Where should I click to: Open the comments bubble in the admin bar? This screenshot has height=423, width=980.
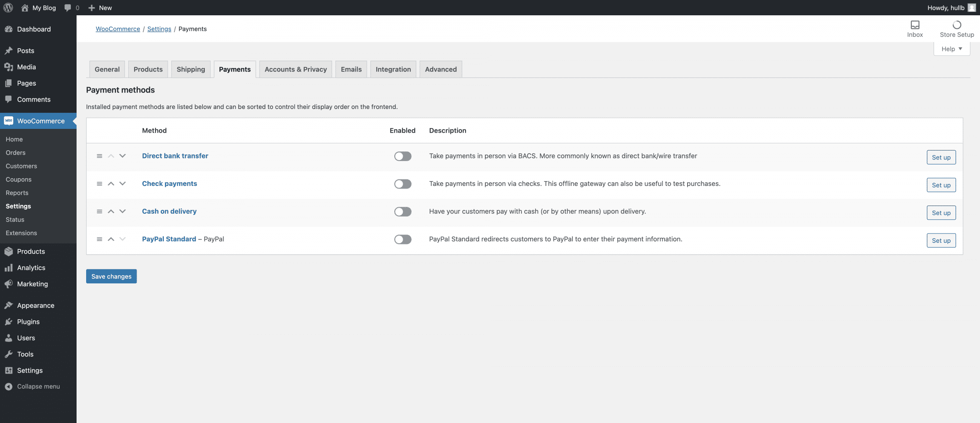point(72,8)
